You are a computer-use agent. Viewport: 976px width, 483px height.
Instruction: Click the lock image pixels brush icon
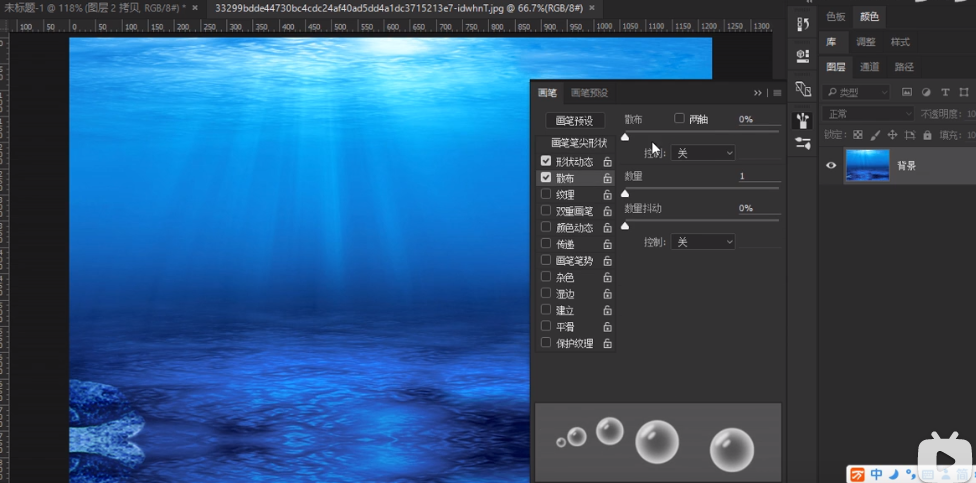click(x=875, y=135)
